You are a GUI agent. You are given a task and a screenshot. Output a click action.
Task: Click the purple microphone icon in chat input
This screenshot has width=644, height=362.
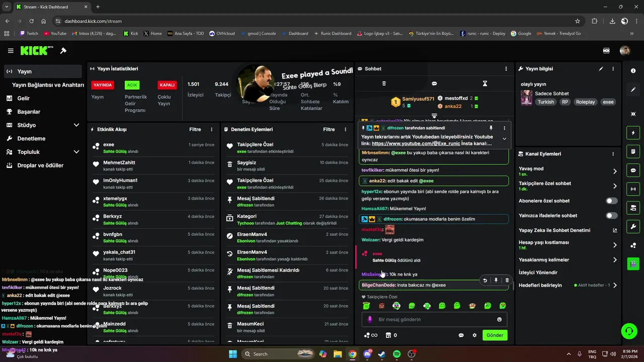370,319
